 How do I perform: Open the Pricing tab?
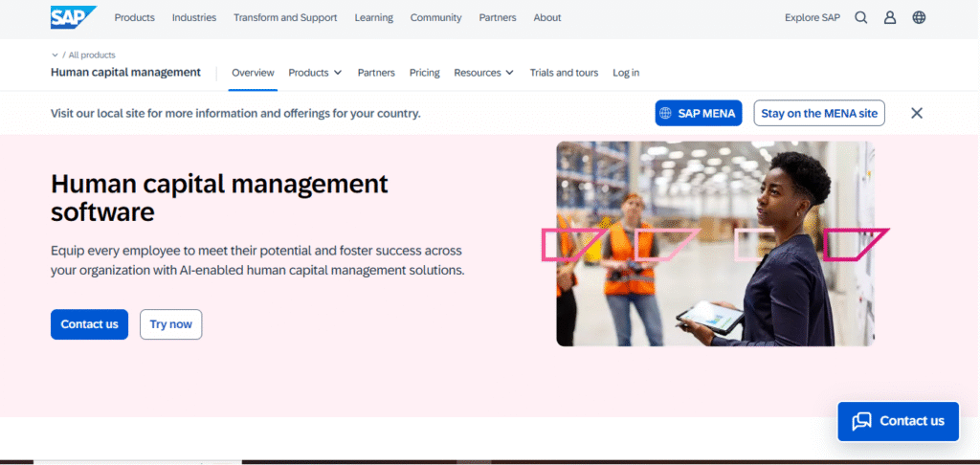pos(424,73)
